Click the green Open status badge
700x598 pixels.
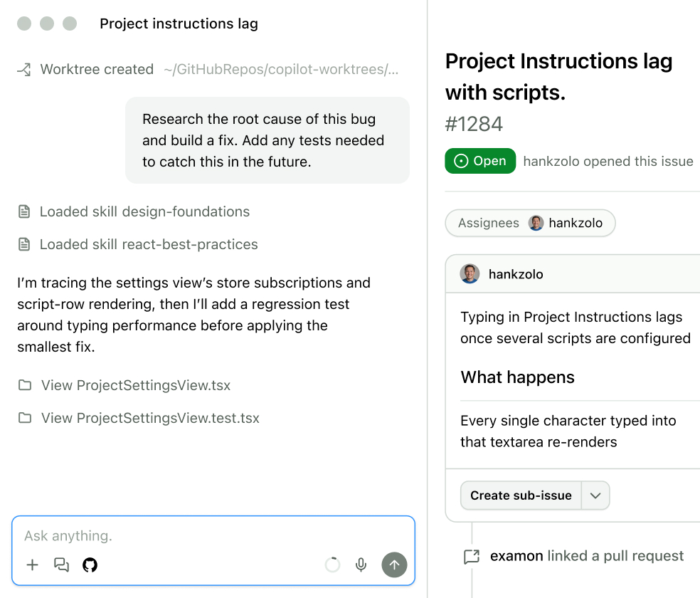pos(480,161)
